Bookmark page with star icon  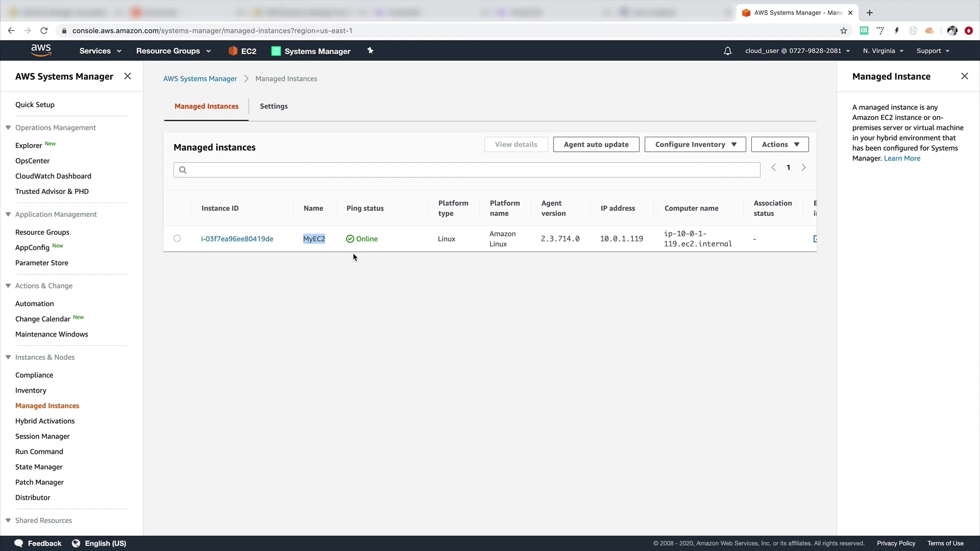coord(844,31)
